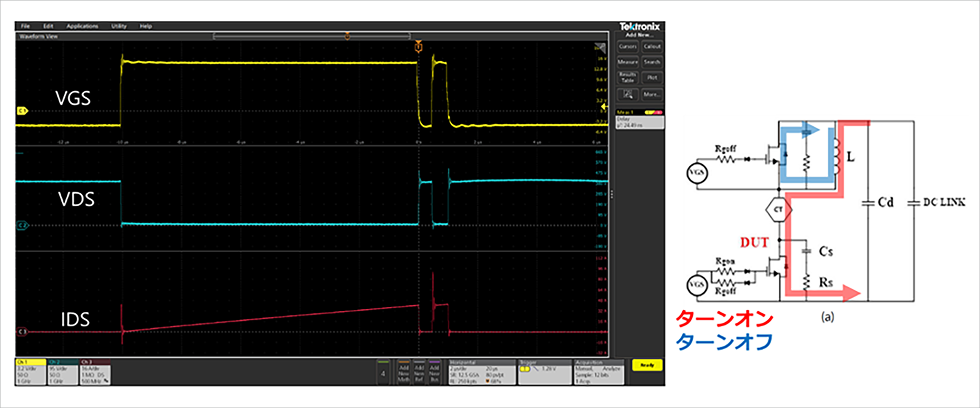Open the Edit menu
The image size is (980, 408).
[x=48, y=26]
